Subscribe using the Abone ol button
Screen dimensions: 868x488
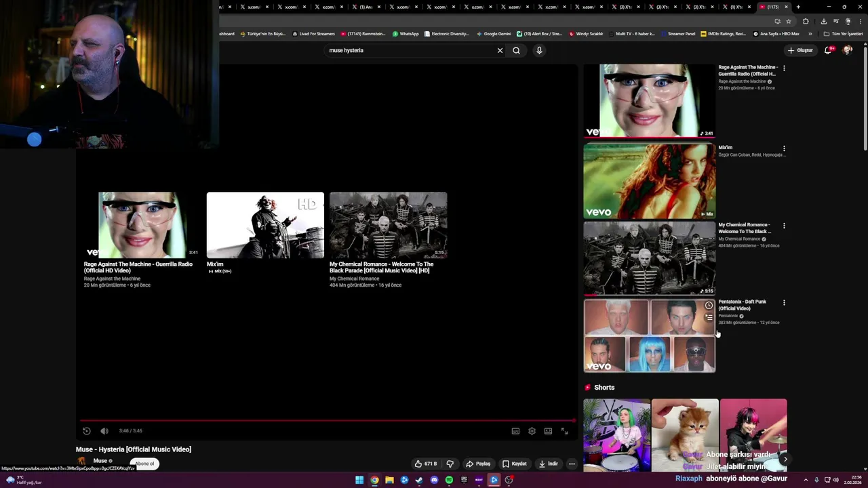click(x=144, y=464)
